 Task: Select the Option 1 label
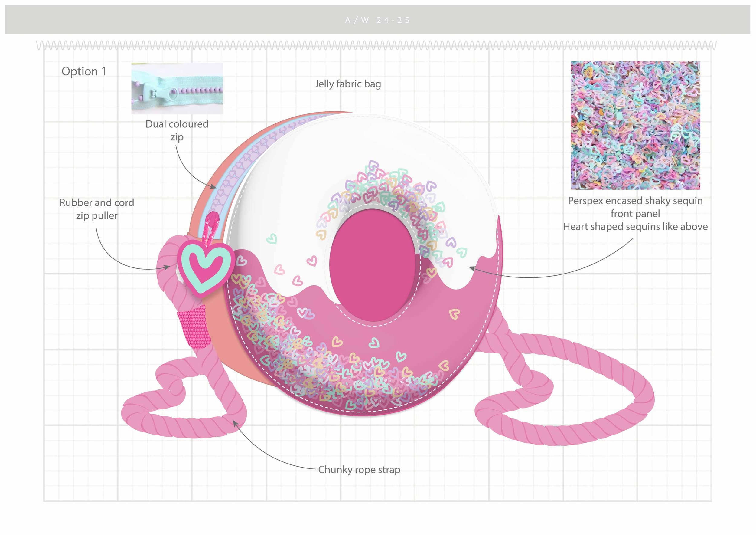(x=85, y=71)
